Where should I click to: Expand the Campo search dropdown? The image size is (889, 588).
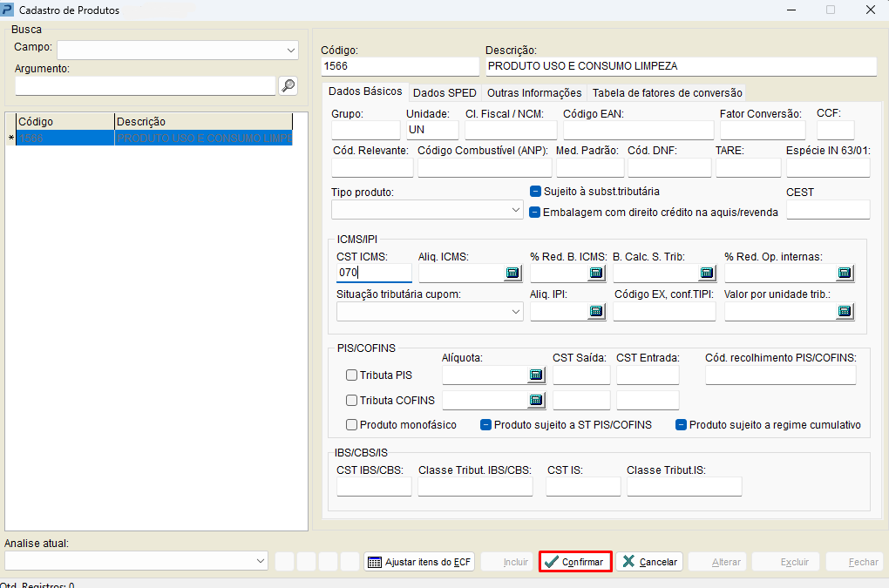click(291, 51)
